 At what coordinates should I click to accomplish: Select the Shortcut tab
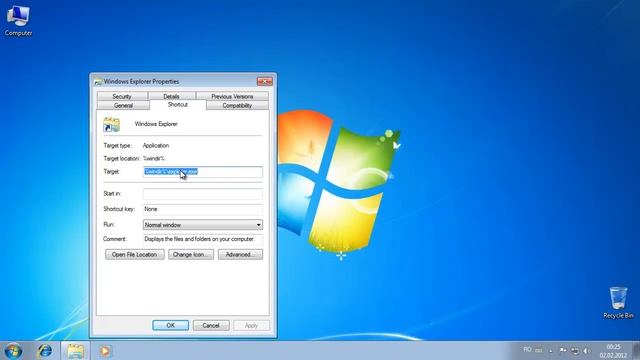coord(178,105)
